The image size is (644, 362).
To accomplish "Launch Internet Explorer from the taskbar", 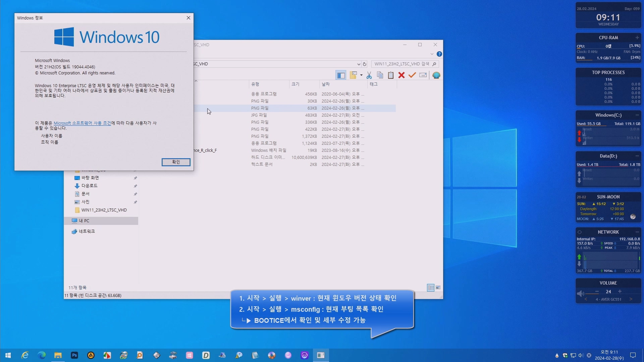I will tap(25, 355).
